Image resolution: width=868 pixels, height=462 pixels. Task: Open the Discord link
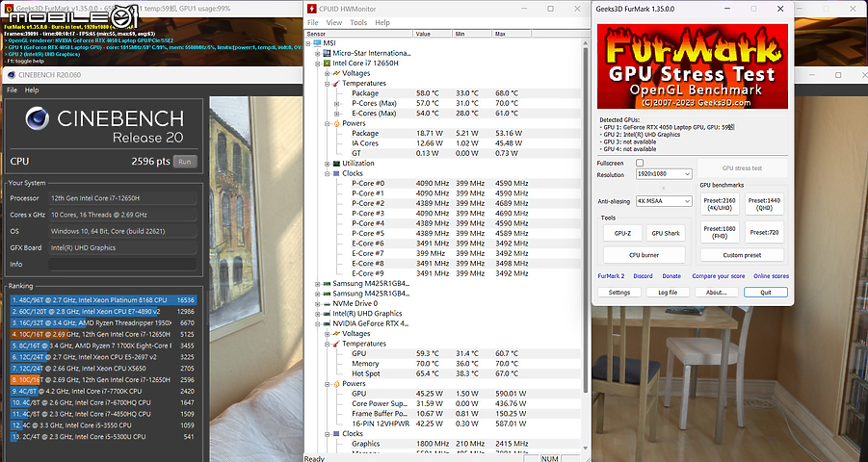tap(643, 275)
